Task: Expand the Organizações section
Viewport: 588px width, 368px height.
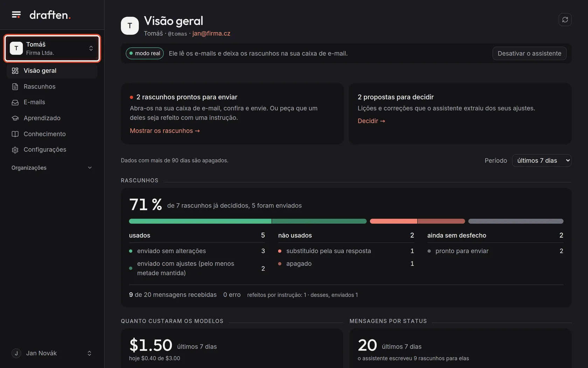Action: 52,168
